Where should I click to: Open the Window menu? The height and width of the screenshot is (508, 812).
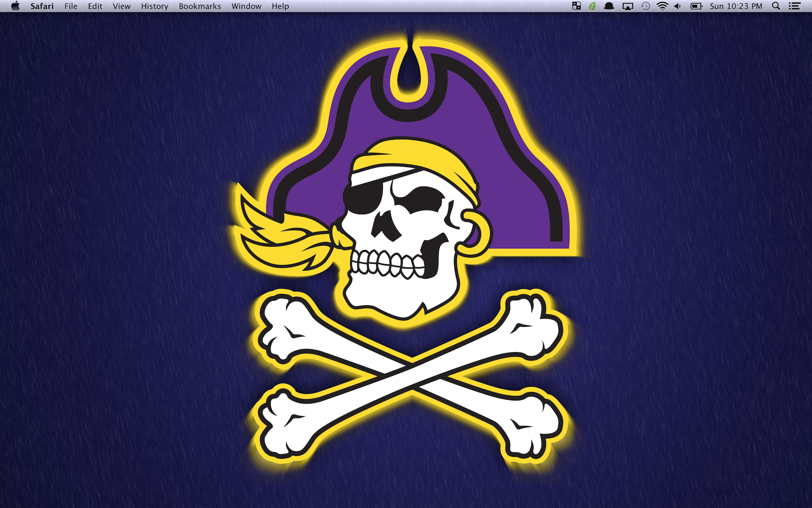coord(246,6)
